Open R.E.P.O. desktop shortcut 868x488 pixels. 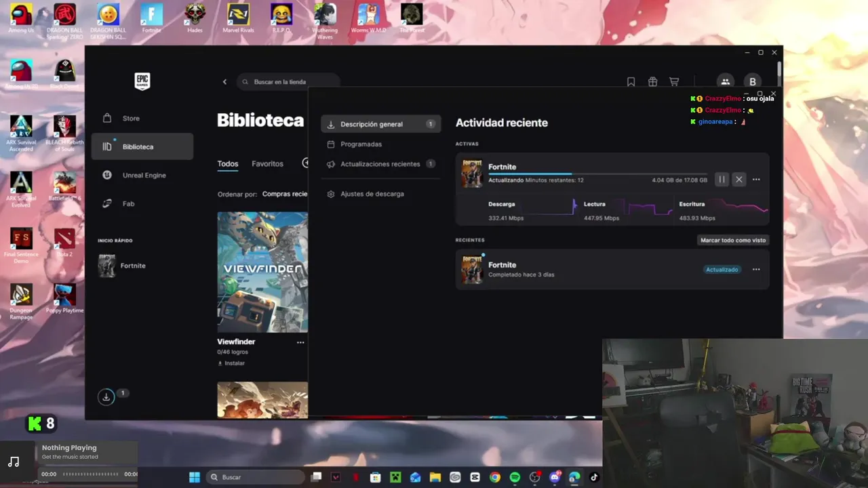[x=281, y=18]
